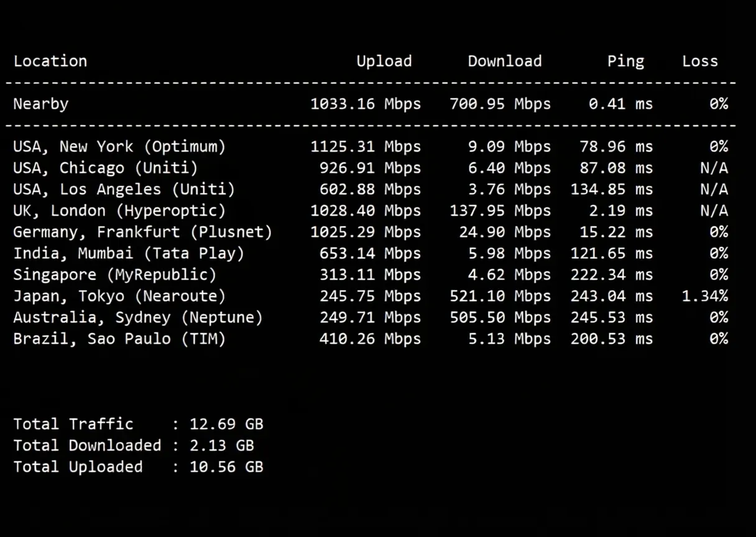The height and width of the screenshot is (537, 756).
Task: Select upload value 410.26 Mbps
Action: pyautogui.click(x=371, y=339)
